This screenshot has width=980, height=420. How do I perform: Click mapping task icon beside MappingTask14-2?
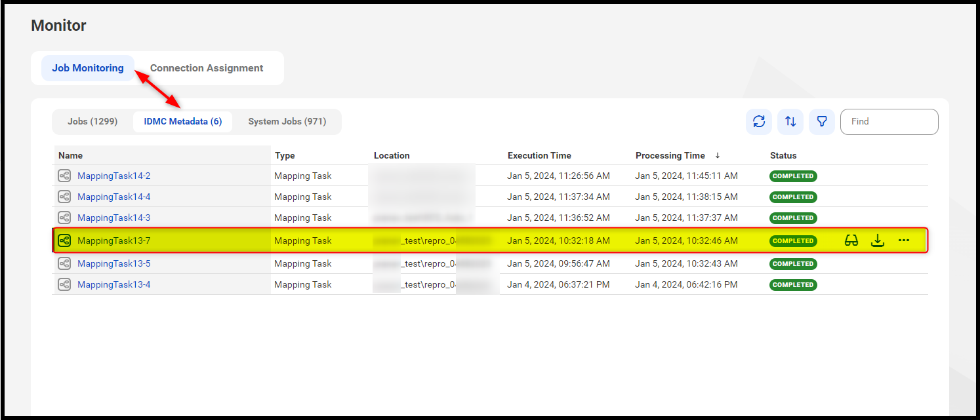coord(64,176)
